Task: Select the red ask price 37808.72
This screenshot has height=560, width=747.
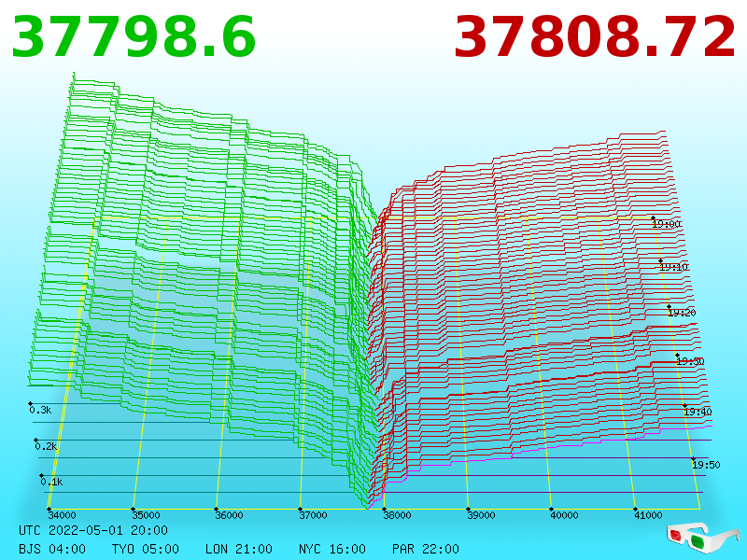Action: pyautogui.click(x=595, y=37)
